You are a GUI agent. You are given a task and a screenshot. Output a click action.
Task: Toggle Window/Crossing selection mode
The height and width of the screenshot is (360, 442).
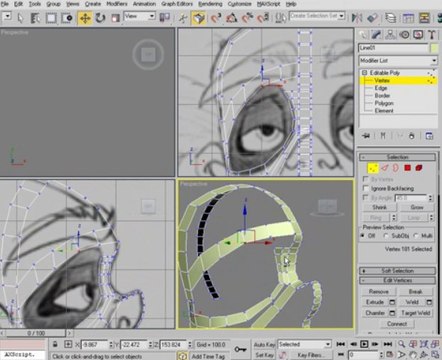(x=67, y=18)
